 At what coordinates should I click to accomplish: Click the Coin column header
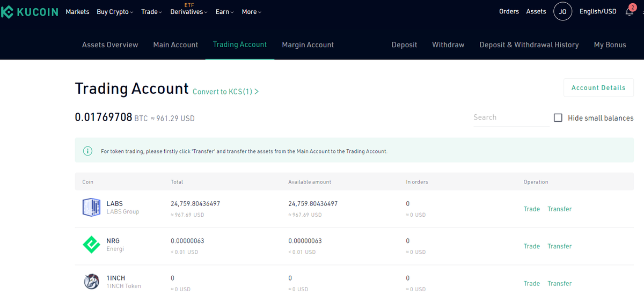pyautogui.click(x=88, y=182)
